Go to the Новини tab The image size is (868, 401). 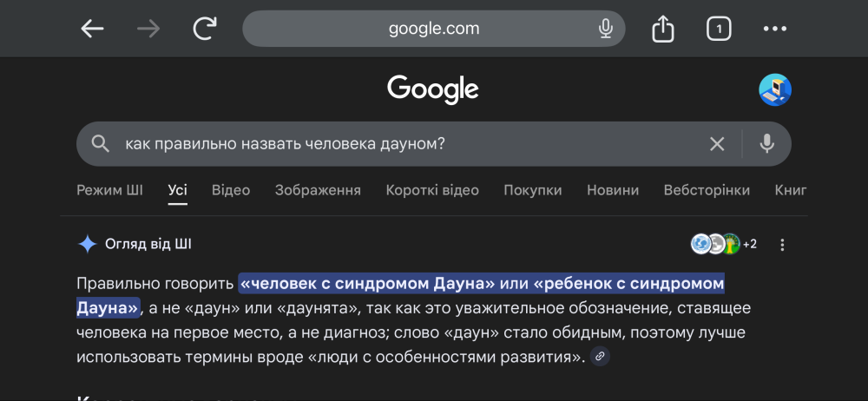coord(613,190)
